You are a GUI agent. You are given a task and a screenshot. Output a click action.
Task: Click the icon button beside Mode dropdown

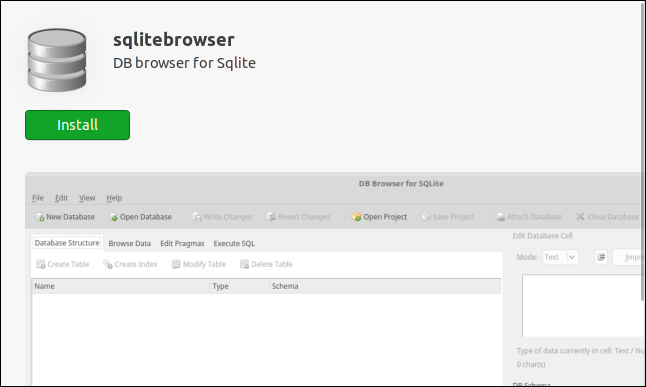(601, 257)
